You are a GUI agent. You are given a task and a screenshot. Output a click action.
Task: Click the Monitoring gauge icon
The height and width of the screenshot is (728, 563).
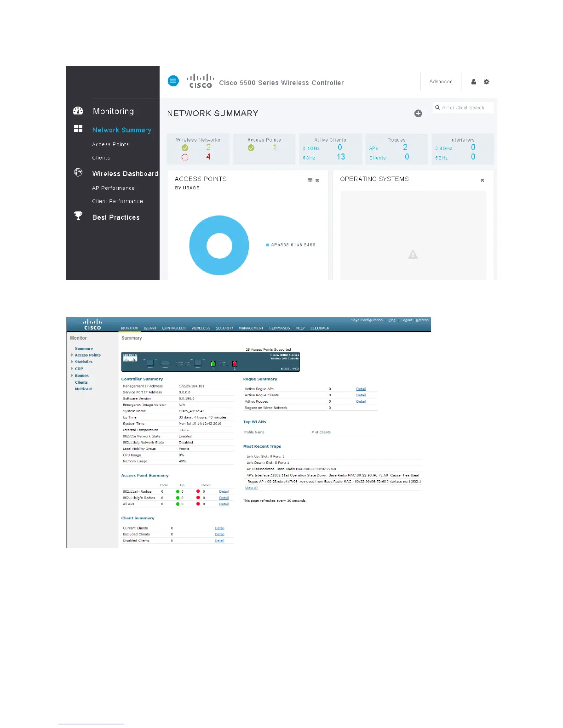(x=78, y=111)
